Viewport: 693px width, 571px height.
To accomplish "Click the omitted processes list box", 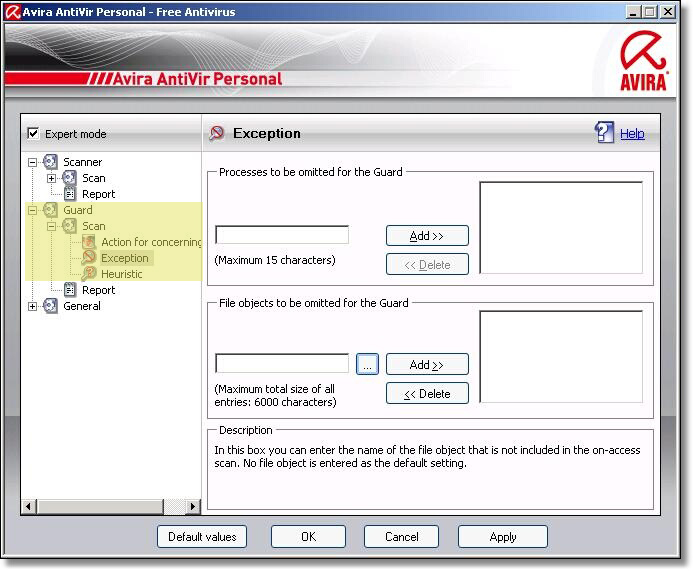I will point(561,228).
